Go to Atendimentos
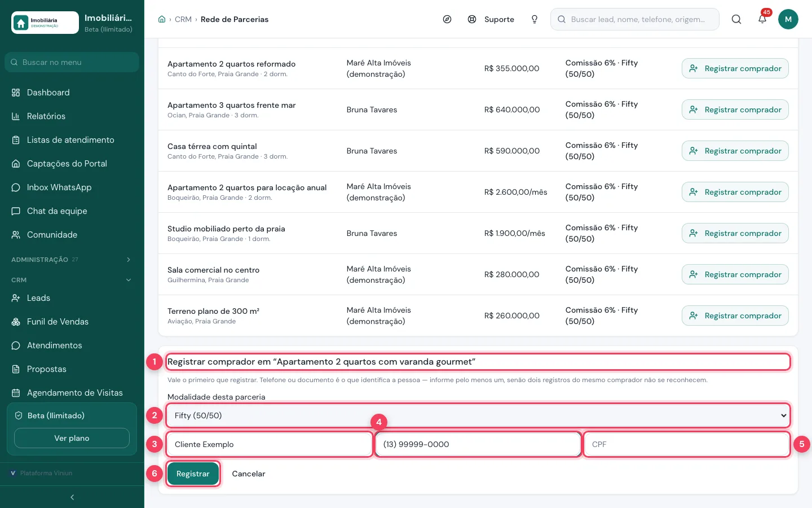Viewport: 812px width, 508px height. coord(72,345)
